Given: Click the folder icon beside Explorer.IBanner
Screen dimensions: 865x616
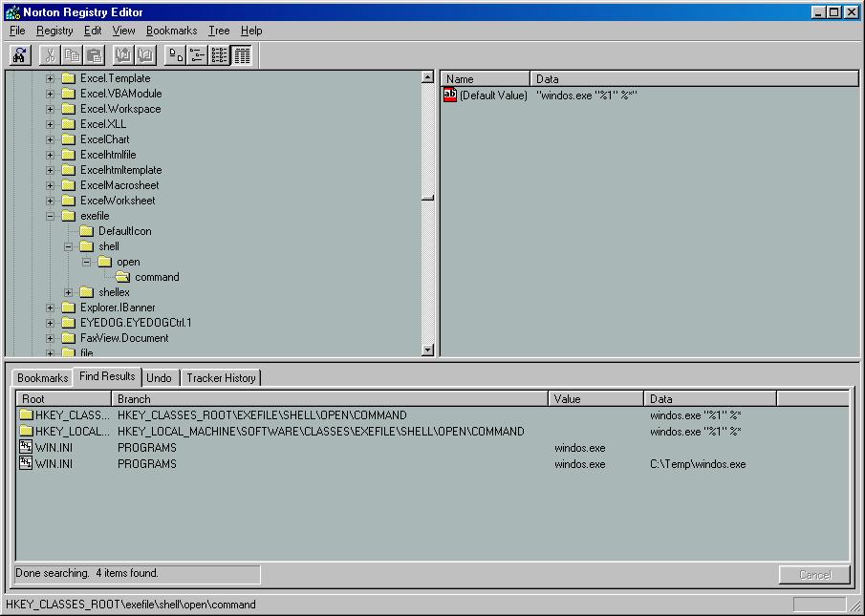Looking at the screenshot, I should (69, 308).
